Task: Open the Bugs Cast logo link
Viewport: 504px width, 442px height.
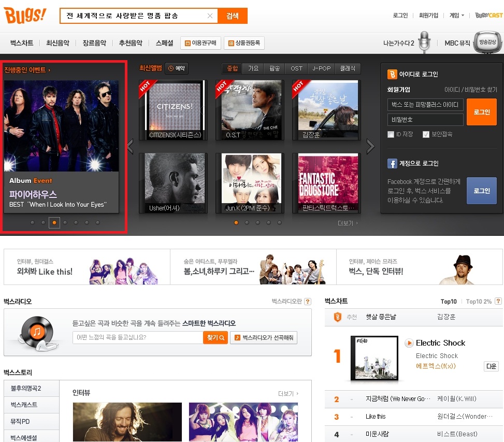Action: tap(489, 15)
